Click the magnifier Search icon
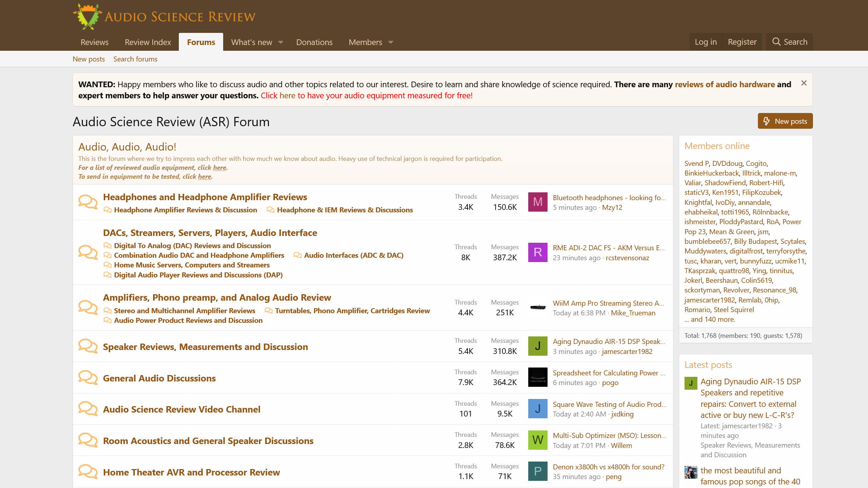This screenshot has width=868, height=488. pyautogui.click(x=776, y=42)
